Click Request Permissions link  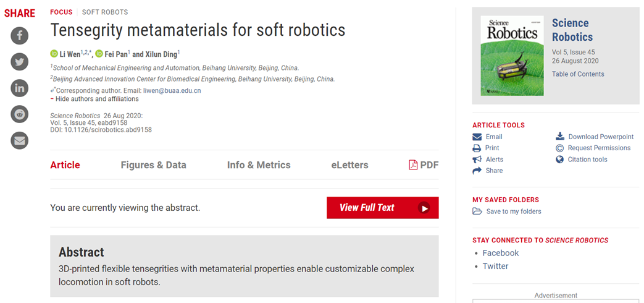599,148
